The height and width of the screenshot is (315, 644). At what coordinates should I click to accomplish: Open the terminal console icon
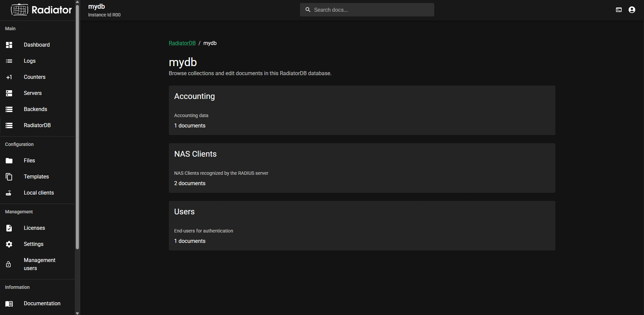pos(619,10)
